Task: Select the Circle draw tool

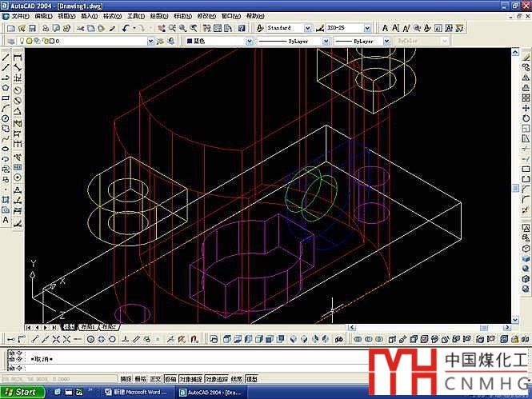Action: pos(6,118)
